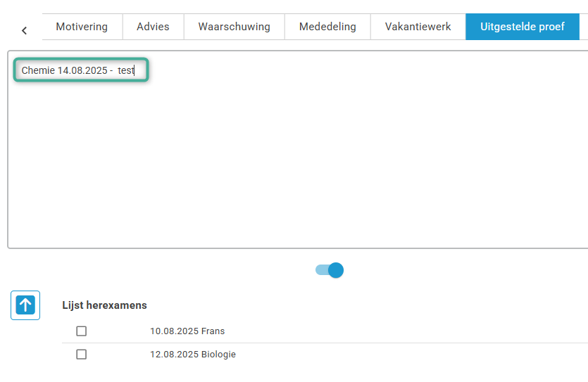Select the active Uitgestelde proef tab

pyautogui.click(x=522, y=27)
